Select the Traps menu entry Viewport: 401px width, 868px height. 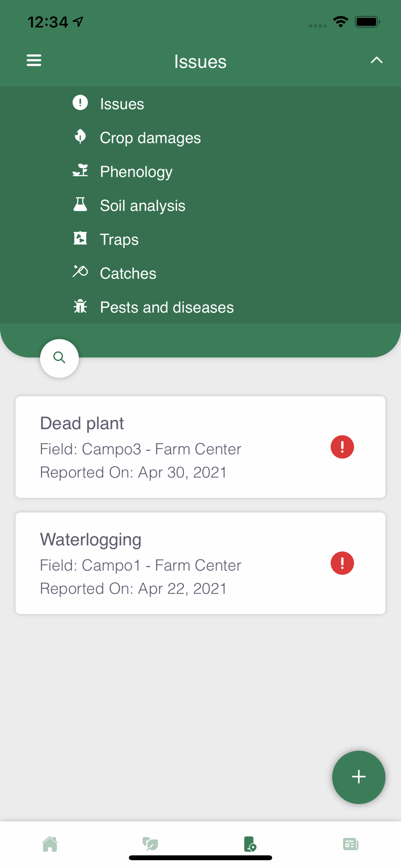click(119, 239)
